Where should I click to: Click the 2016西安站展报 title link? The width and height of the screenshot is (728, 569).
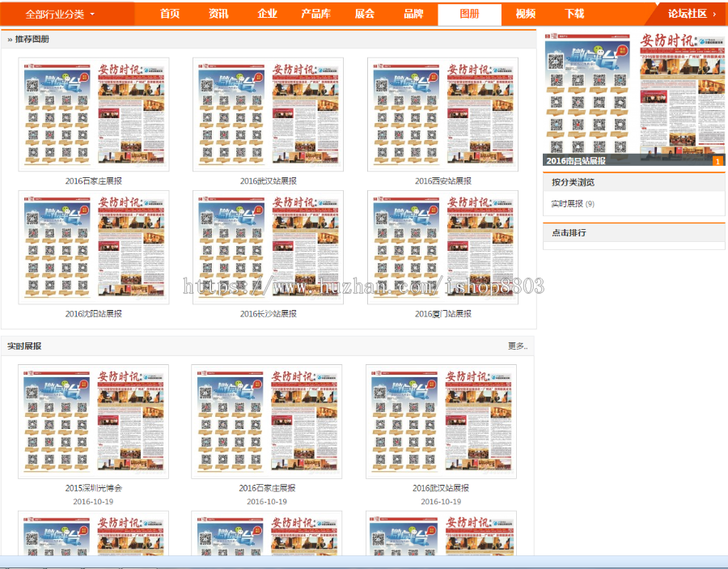443,181
